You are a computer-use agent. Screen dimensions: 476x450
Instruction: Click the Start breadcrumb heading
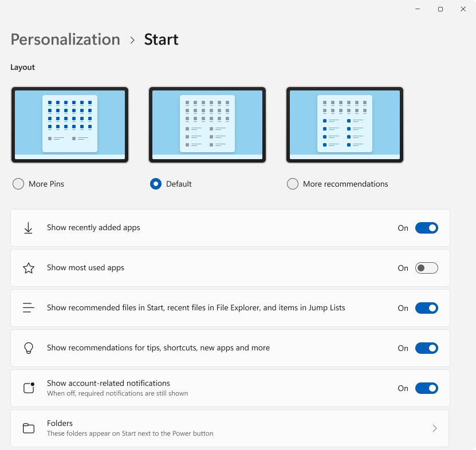161,39
